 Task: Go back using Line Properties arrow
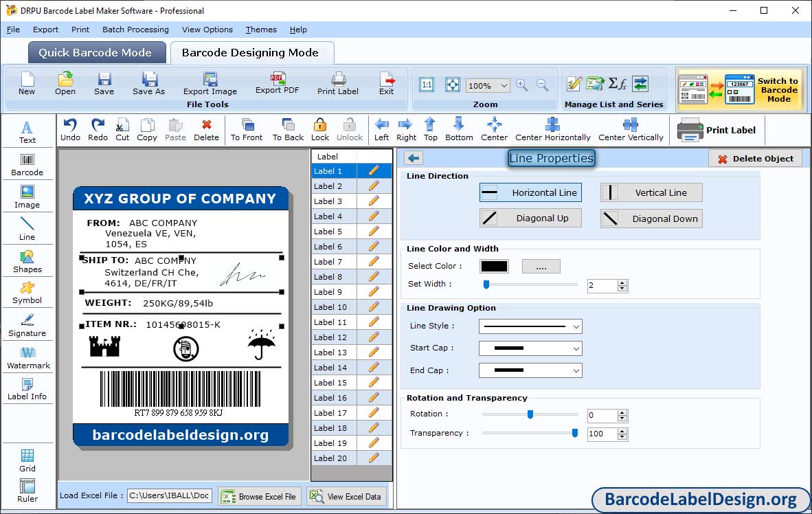coord(414,158)
